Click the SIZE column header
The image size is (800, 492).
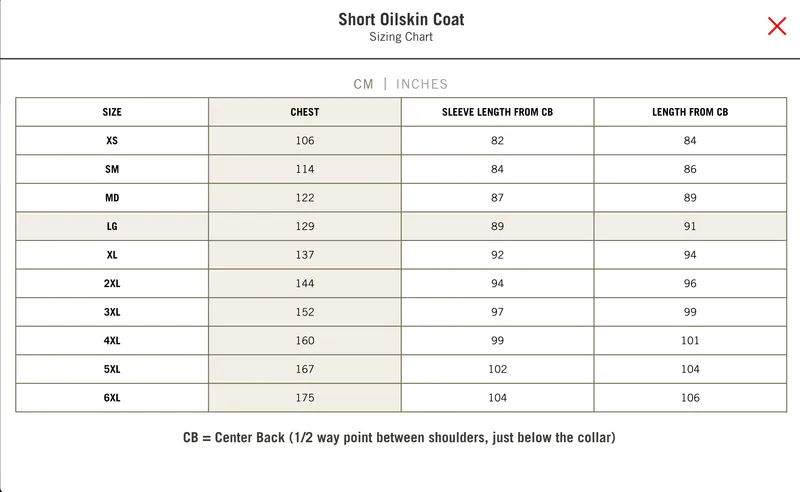[112, 112]
